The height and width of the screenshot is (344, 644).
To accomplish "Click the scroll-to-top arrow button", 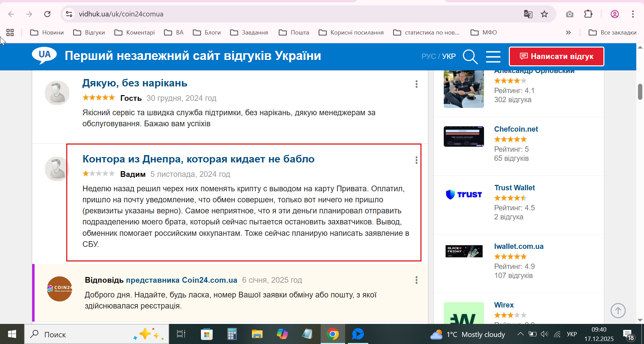I will click(618, 311).
